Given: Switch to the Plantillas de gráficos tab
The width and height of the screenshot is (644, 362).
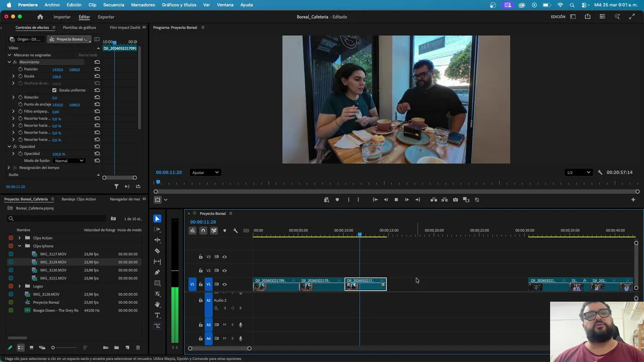Looking at the screenshot, I should pos(79,28).
